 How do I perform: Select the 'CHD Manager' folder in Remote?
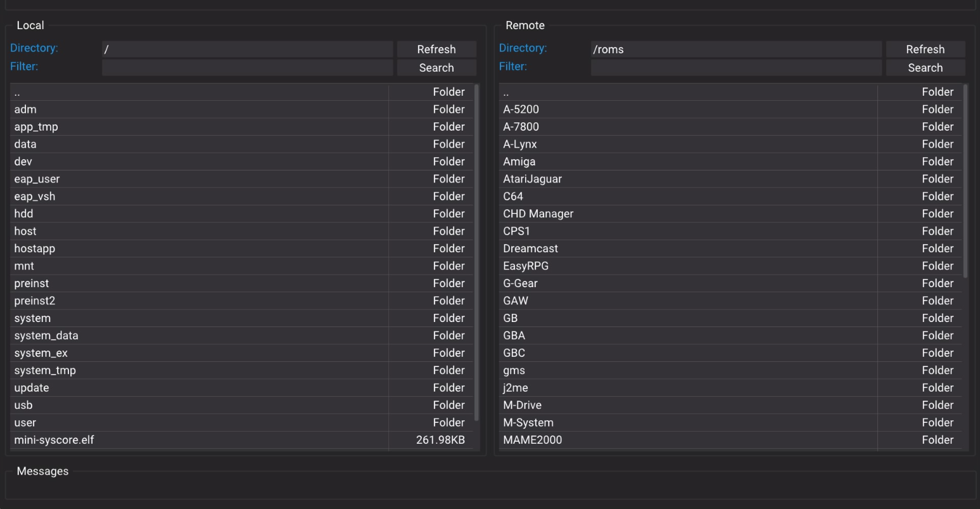731,214
